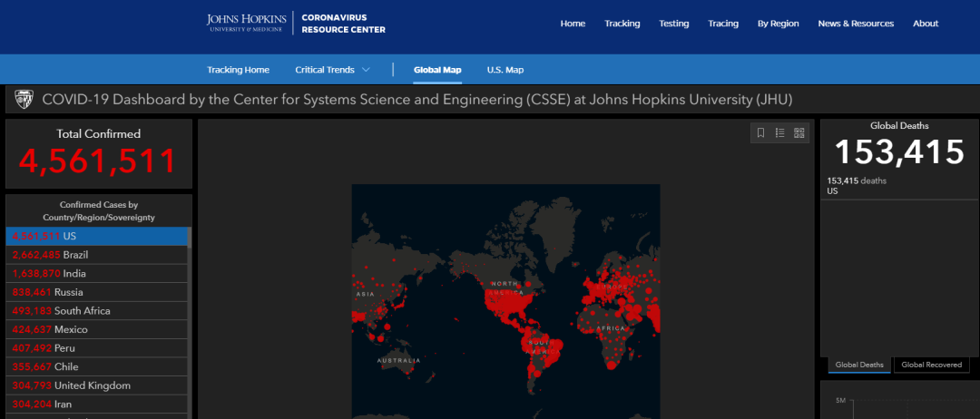Select United Kingdom in the cases list
Screen dimensions: 980x419
(96, 386)
